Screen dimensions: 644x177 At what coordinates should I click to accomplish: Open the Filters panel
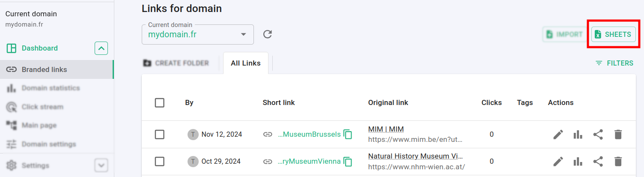[x=614, y=63]
